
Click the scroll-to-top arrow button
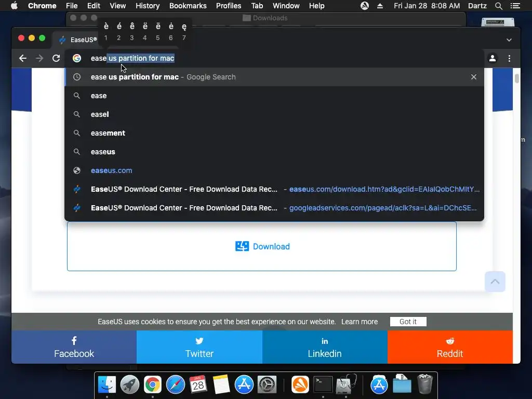click(x=495, y=282)
